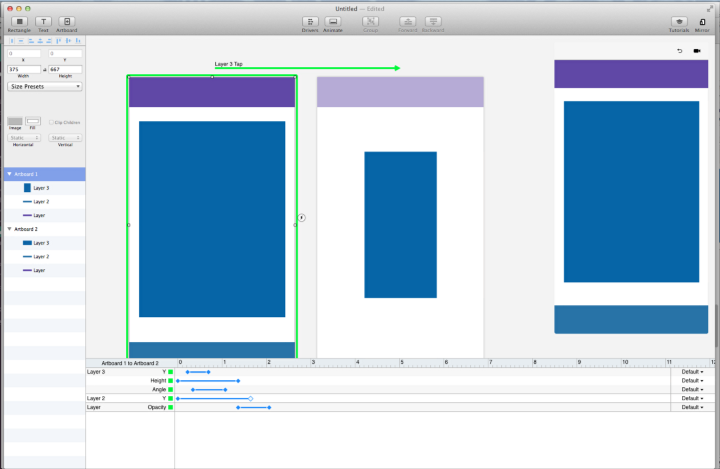Click the hollow end keyframe of Layer 2 Y
This screenshot has width=720, height=469.
point(251,398)
